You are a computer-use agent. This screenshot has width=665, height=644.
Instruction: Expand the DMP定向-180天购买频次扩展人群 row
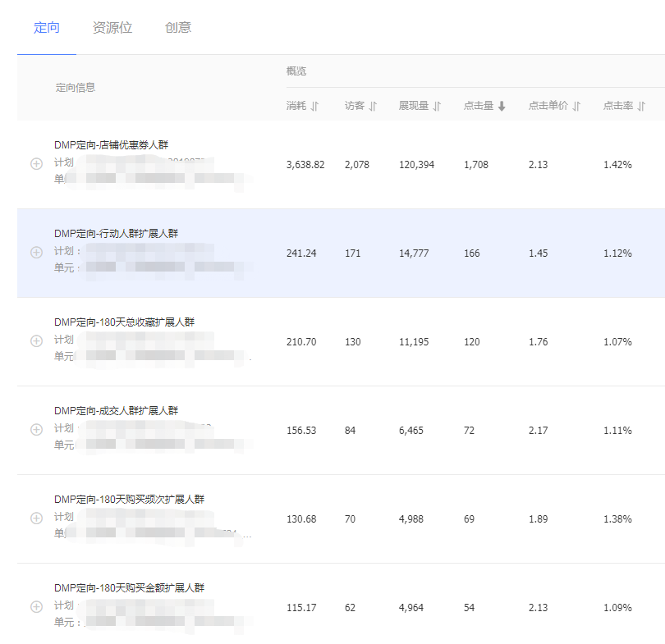36,518
